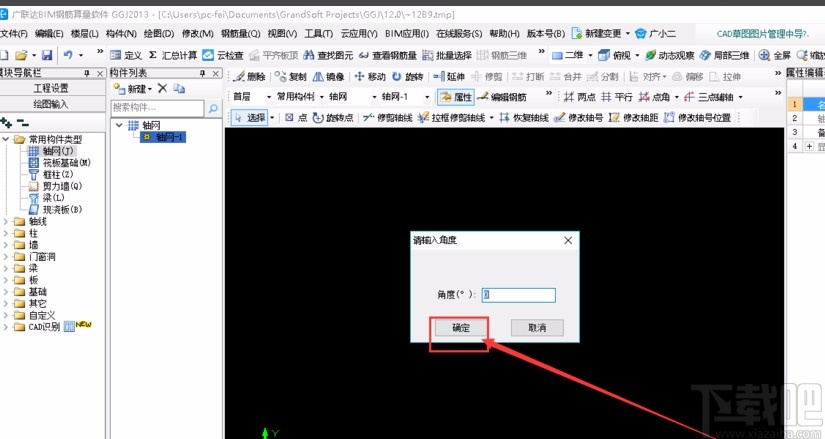Click 恢复轴线 restore axis tool
Viewport: 825px width, 439px height.
[524, 117]
